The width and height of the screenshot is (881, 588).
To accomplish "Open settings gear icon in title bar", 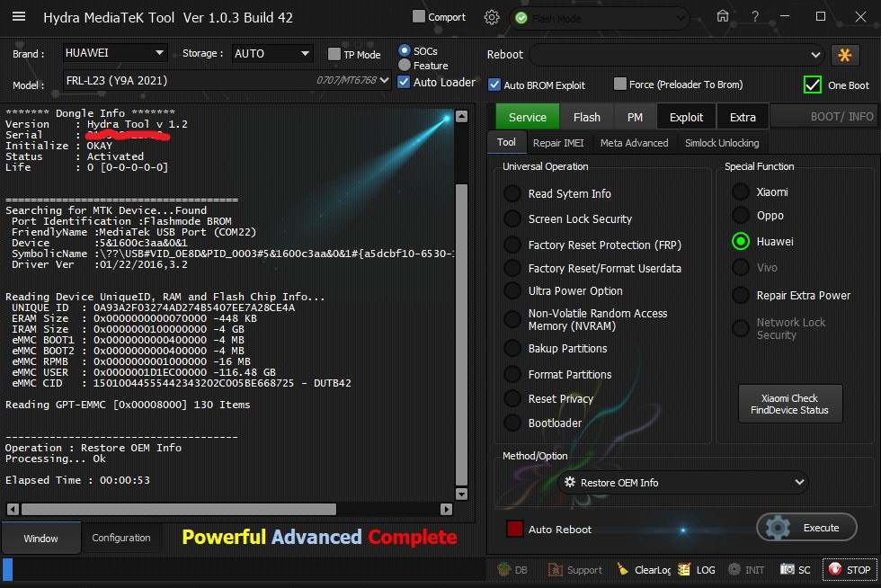I will 492,17.
